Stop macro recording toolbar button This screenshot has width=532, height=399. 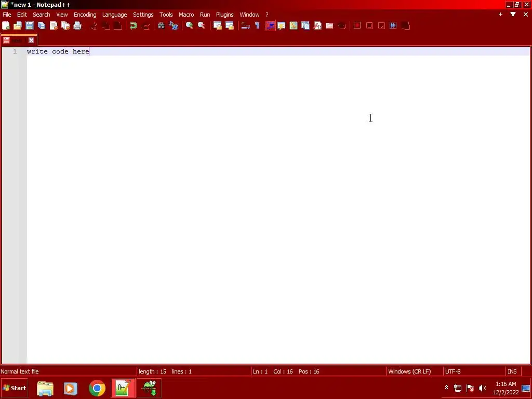pyautogui.click(x=369, y=25)
